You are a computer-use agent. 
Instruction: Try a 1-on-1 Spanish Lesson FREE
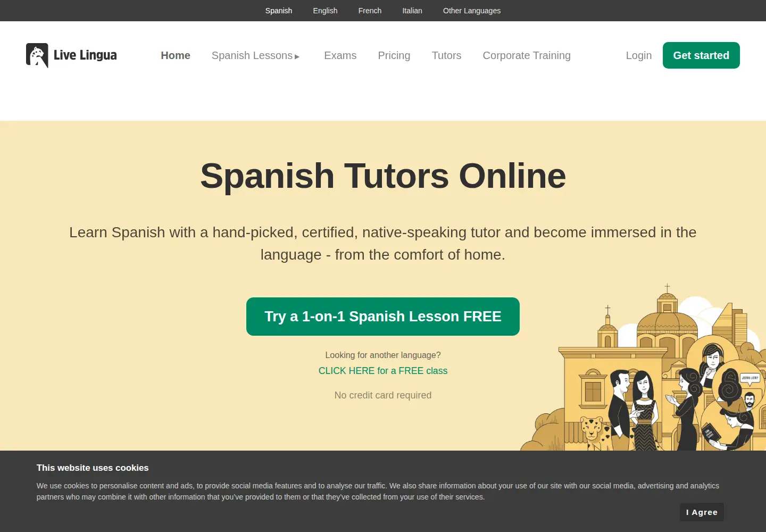pos(383,317)
